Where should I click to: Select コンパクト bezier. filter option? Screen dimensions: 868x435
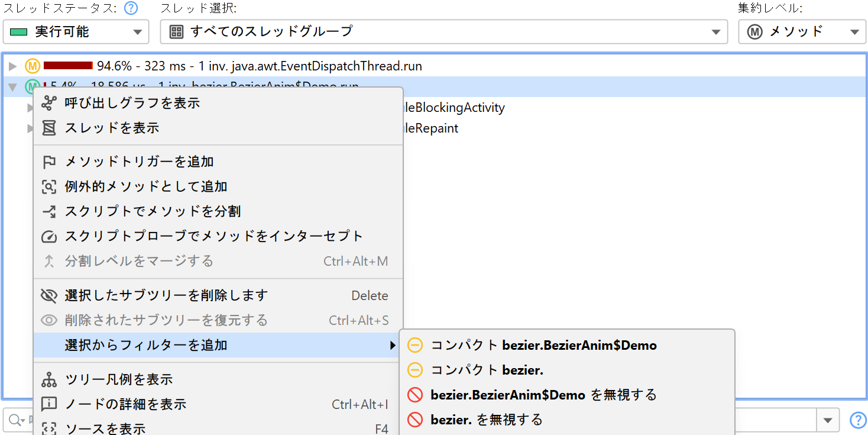486,370
